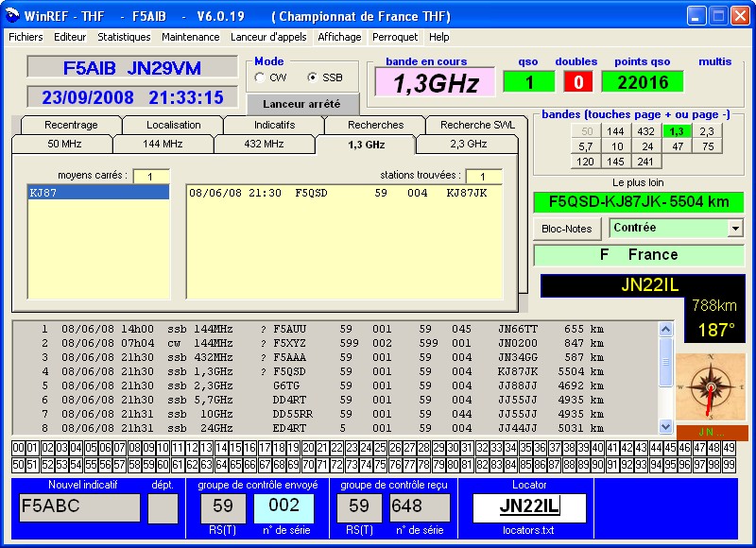Select the SSB mode radio button
756x548 pixels.
313,77
